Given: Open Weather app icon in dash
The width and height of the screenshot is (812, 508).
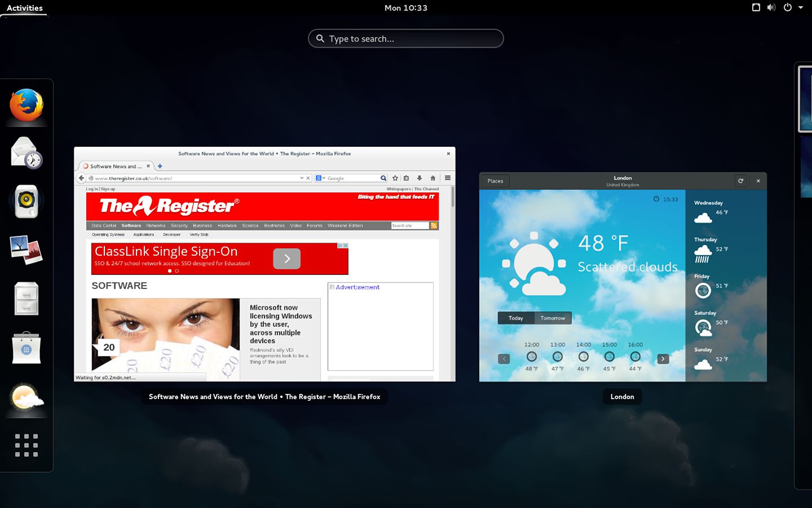Looking at the screenshot, I should 27,397.
